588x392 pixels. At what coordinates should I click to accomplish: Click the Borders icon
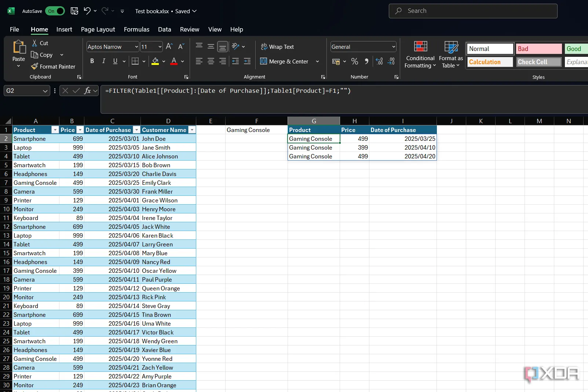135,61
